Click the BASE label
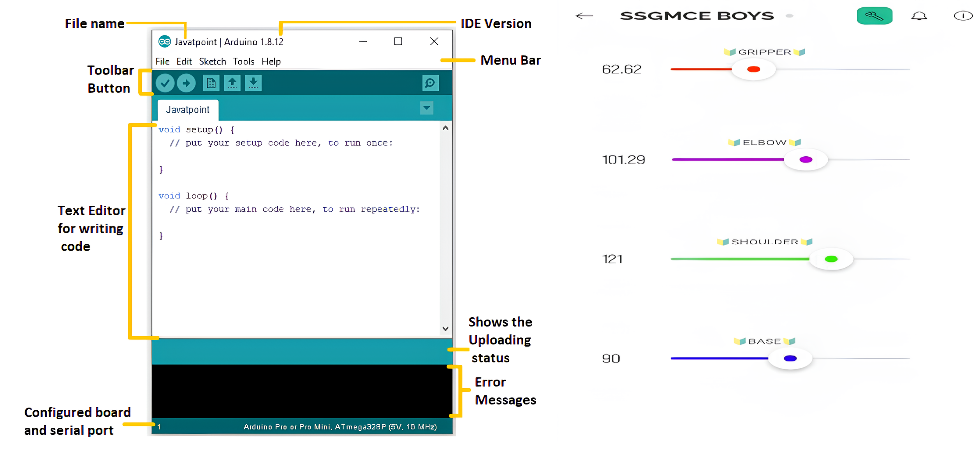 pos(765,341)
